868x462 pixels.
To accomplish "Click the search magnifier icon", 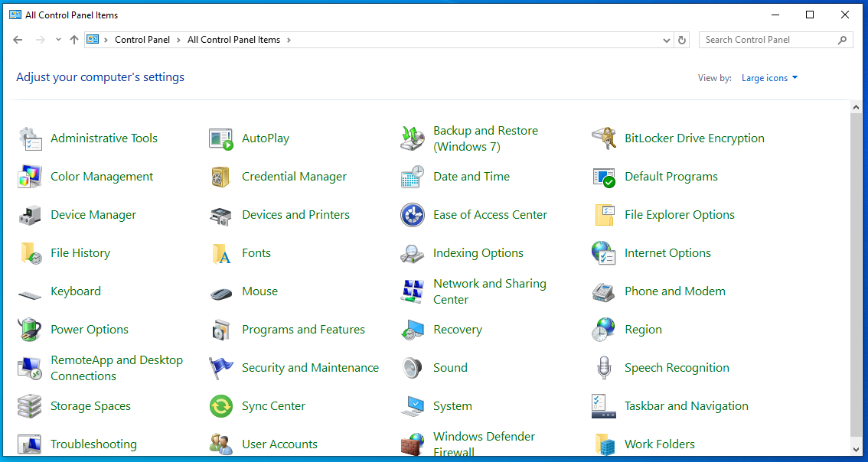I will pos(843,40).
